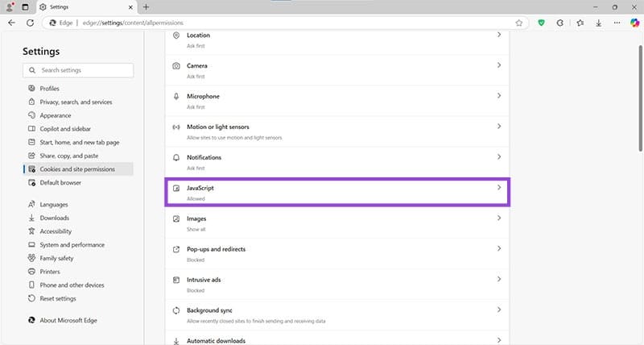Open the Cookies and site permissions section

(77, 169)
